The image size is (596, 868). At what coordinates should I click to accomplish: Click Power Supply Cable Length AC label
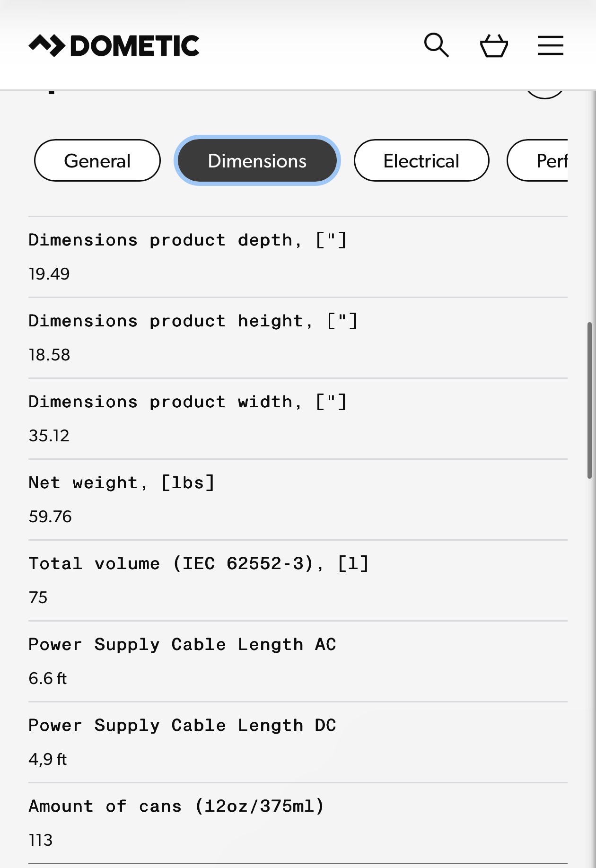(x=182, y=644)
